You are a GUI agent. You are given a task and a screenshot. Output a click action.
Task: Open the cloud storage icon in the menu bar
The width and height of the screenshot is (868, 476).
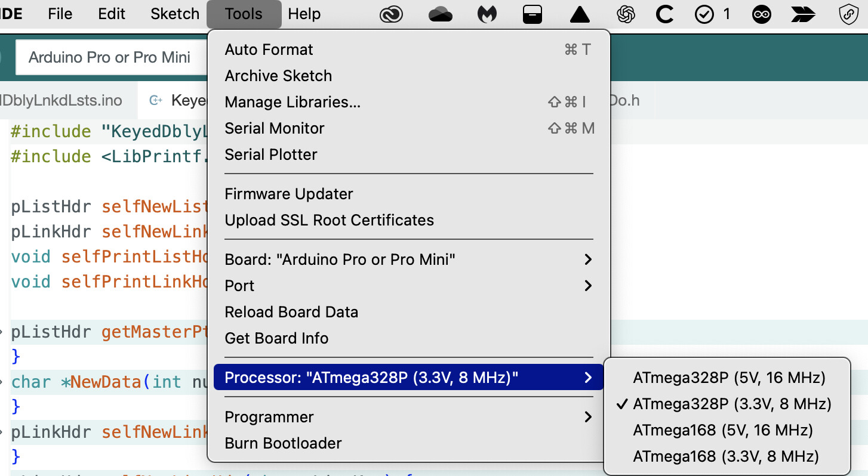point(441,14)
